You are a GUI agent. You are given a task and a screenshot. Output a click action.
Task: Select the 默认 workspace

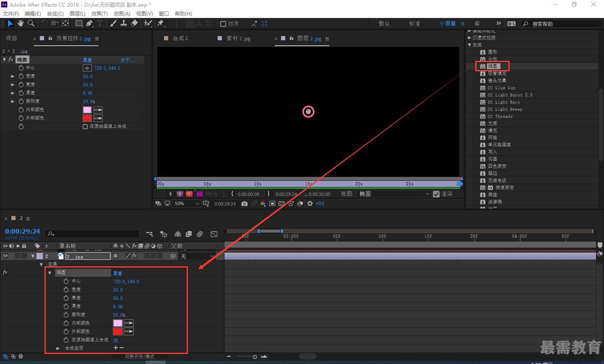384,24
